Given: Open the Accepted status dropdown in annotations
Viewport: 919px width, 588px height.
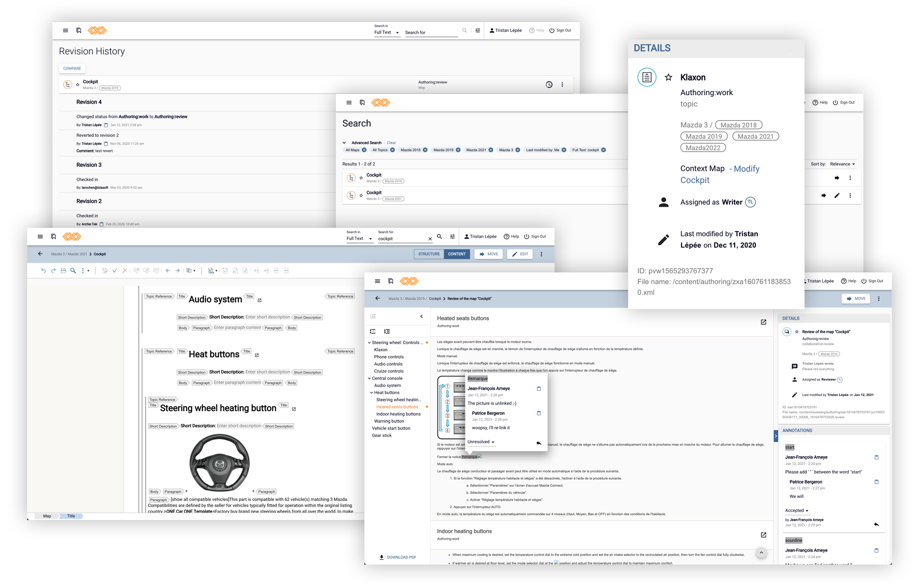Looking at the screenshot, I should (x=797, y=510).
